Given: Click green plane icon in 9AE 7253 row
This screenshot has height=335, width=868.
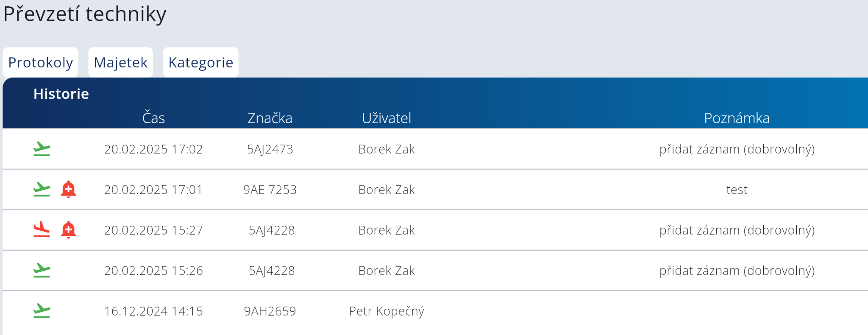Looking at the screenshot, I should click(x=42, y=189).
